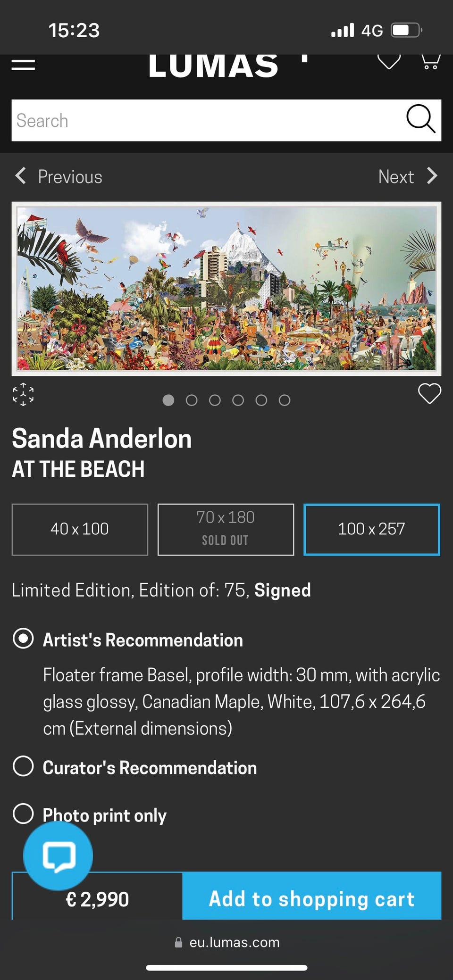Choose the sold out 70 x 180 size

(226, 529)
